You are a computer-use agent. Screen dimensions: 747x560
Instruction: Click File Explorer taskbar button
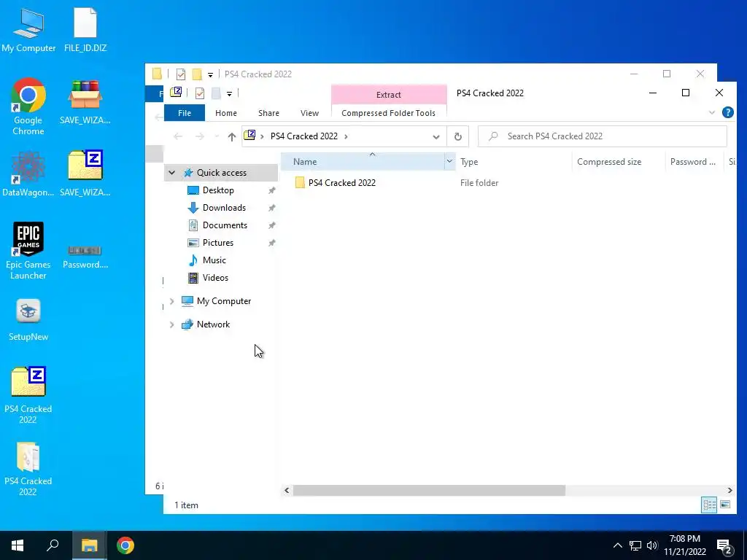[x=89, y=545]
